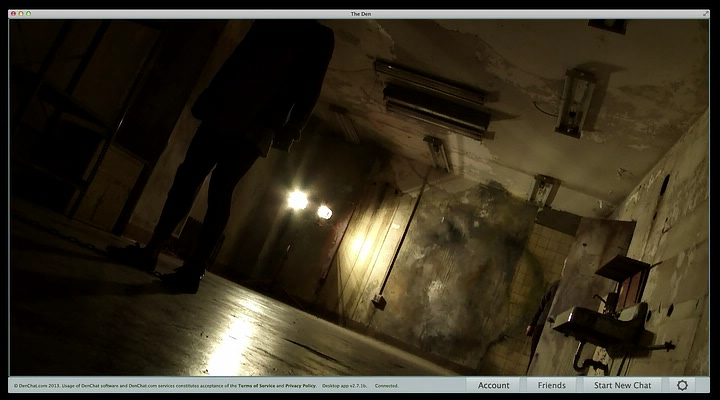Screen dimensions: 720x400
Task: Open the settings gear icon
Action: coord(682,385)
